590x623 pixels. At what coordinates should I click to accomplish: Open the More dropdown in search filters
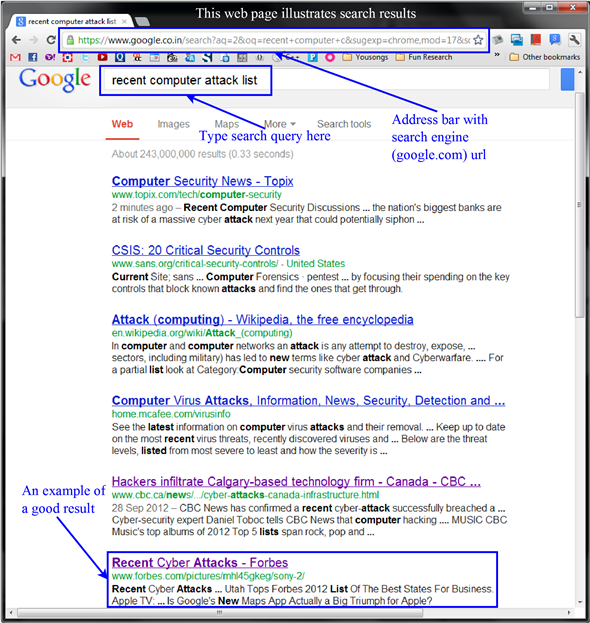[x=280, y=124]
